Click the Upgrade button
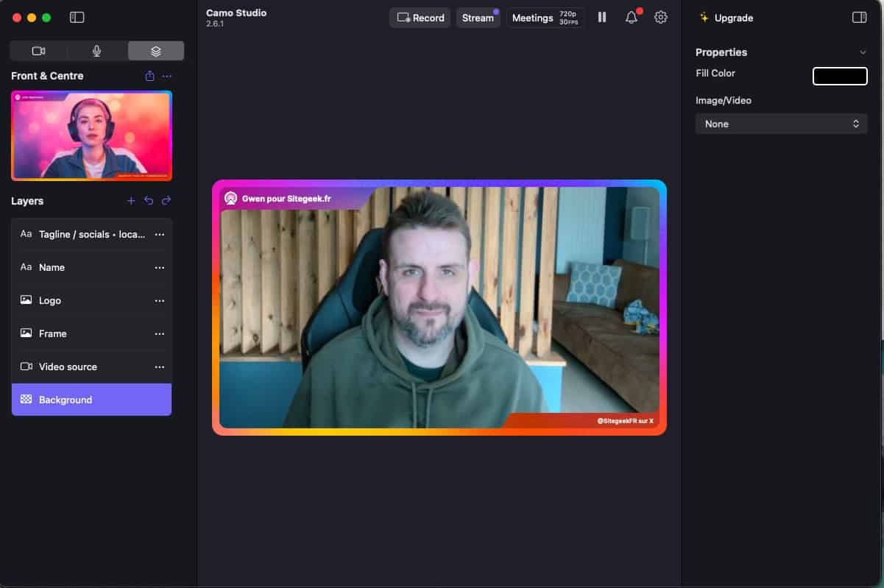 726,18
